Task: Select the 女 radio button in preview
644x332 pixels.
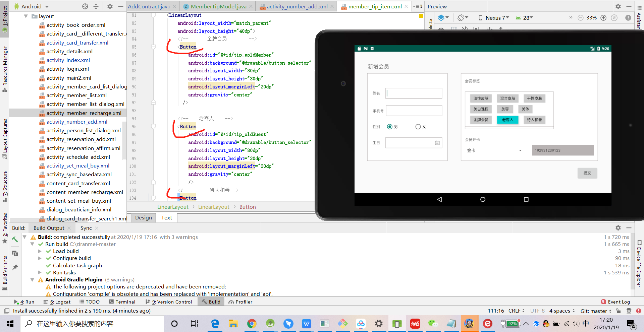Action: pos(418,127)
